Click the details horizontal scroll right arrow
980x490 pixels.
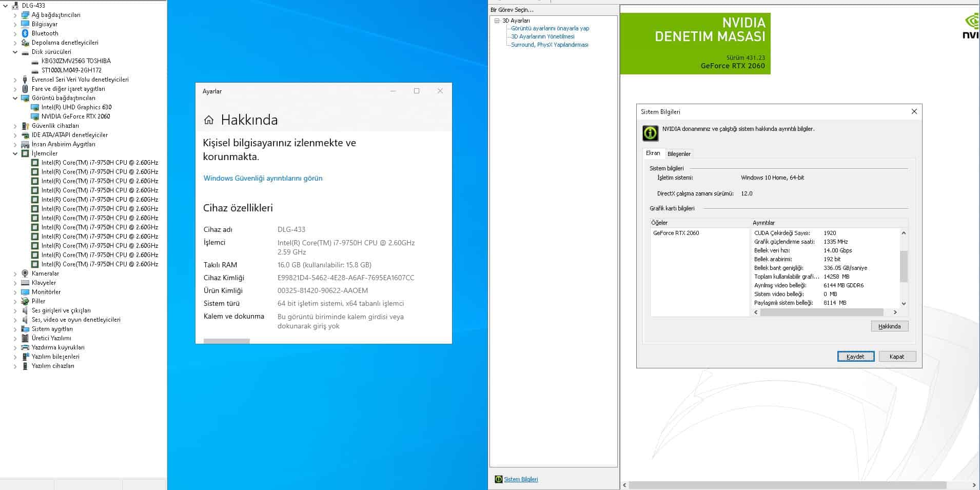coord(895,312)
